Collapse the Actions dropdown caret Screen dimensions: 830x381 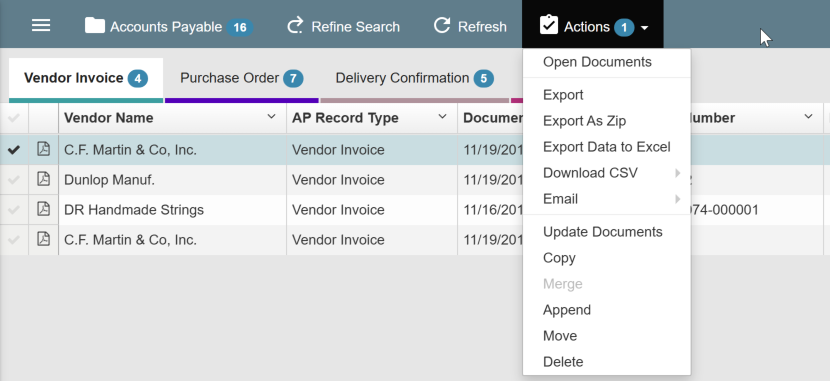coord(644,28)
